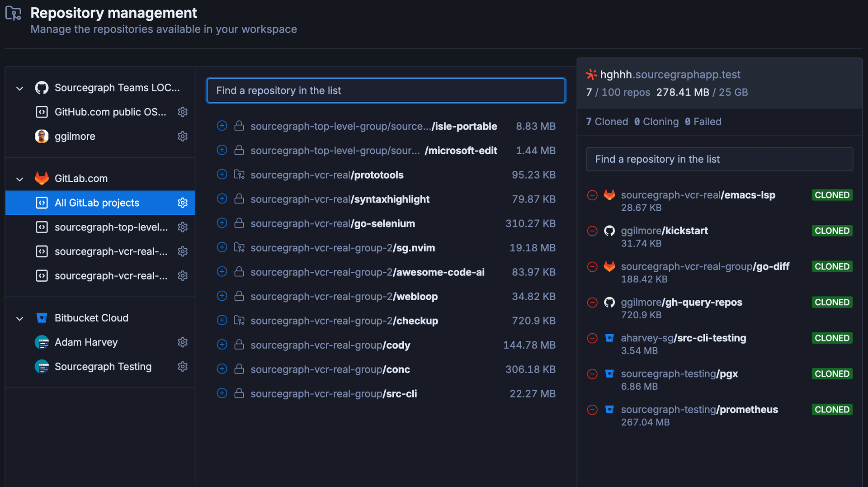The width and height of the screenshot is (868, 487).
Task: Focus the center repository search field
Action: click(386, 90)
